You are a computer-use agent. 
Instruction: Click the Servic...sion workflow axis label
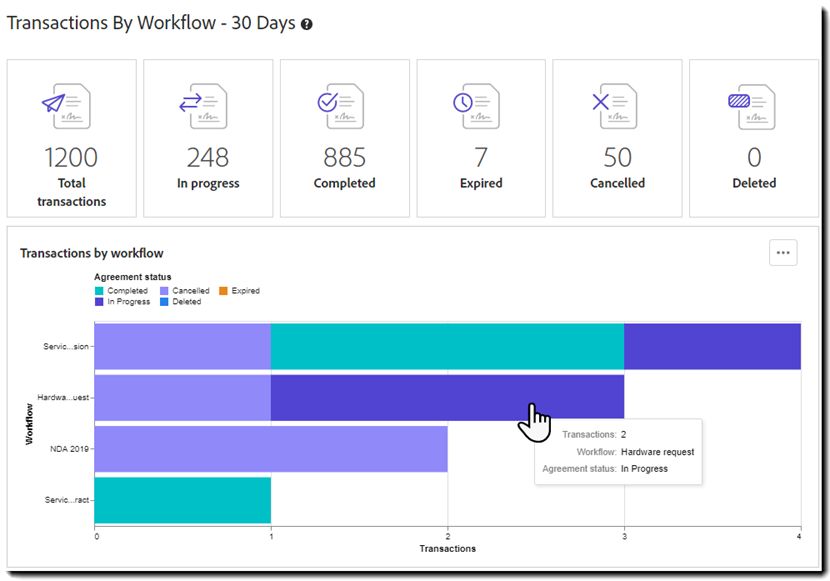[x=66, y=347]
